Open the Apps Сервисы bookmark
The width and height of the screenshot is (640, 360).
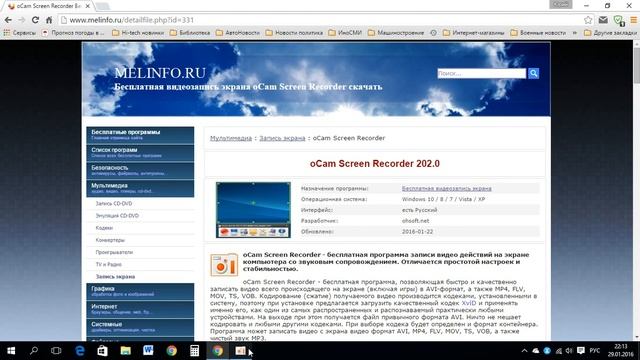click(x=20, y=33)
